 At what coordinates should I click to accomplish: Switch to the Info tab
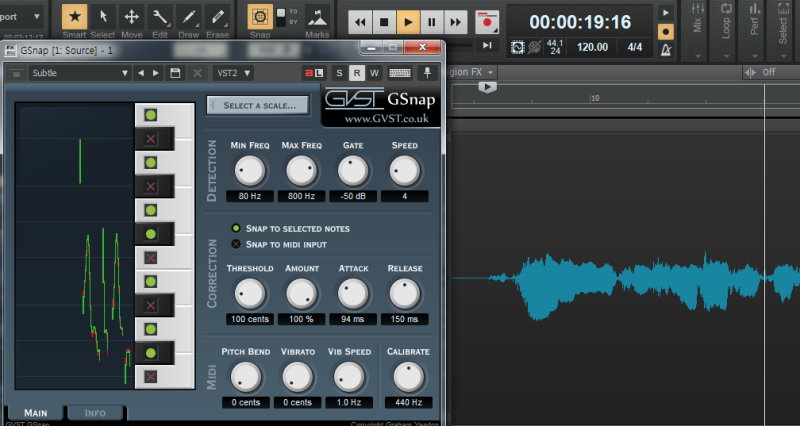(95, 413)
